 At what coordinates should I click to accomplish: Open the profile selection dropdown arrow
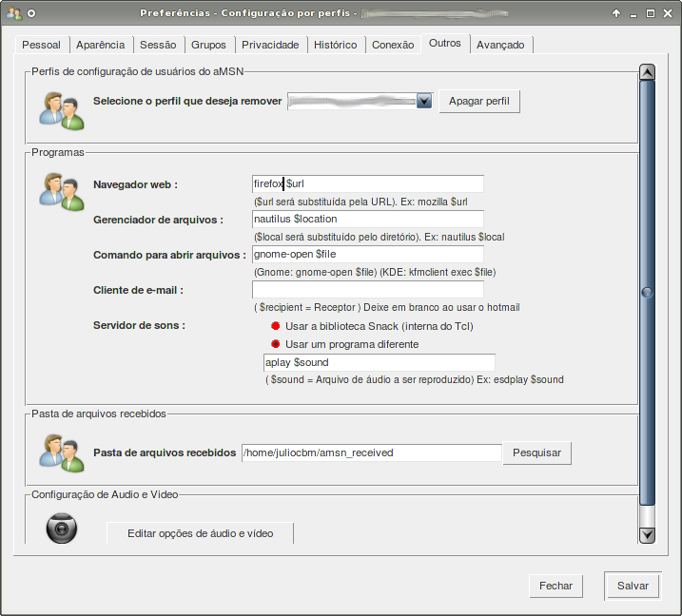(x=424, y=102)
